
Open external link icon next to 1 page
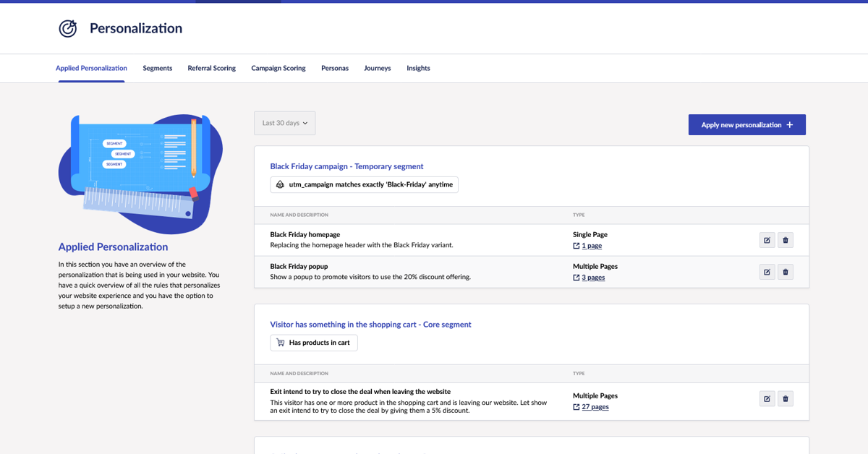(576, 245)
